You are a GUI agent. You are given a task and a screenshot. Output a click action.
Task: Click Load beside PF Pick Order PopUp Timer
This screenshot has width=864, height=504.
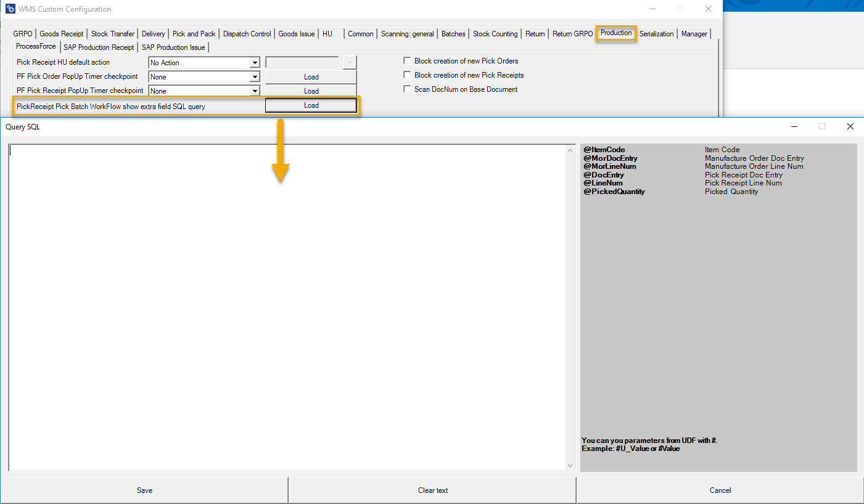tap(311, 76)
